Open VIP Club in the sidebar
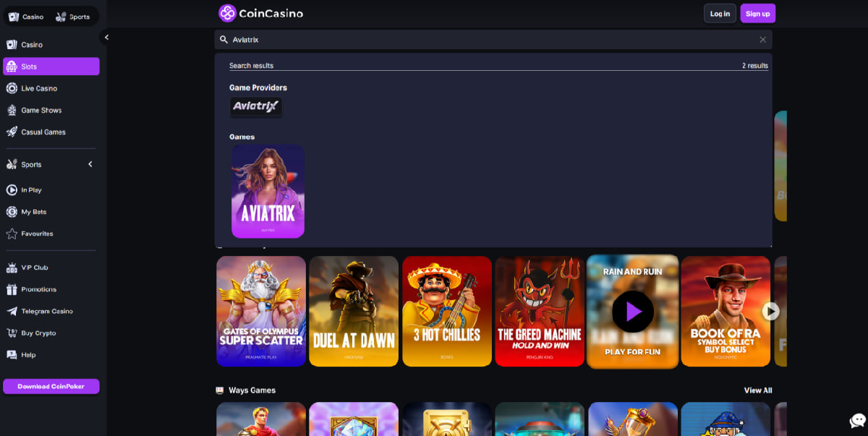The width and height of the screenshot is (868, 436). coord(51,268)
